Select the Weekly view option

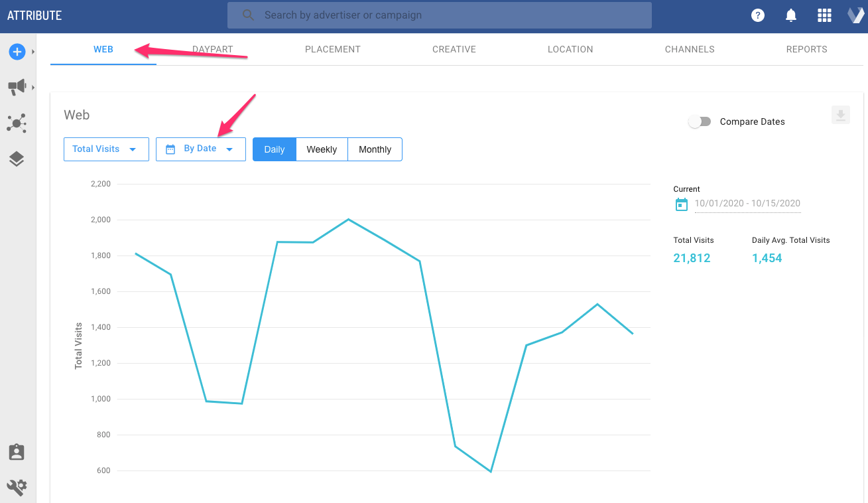[322, 149]
